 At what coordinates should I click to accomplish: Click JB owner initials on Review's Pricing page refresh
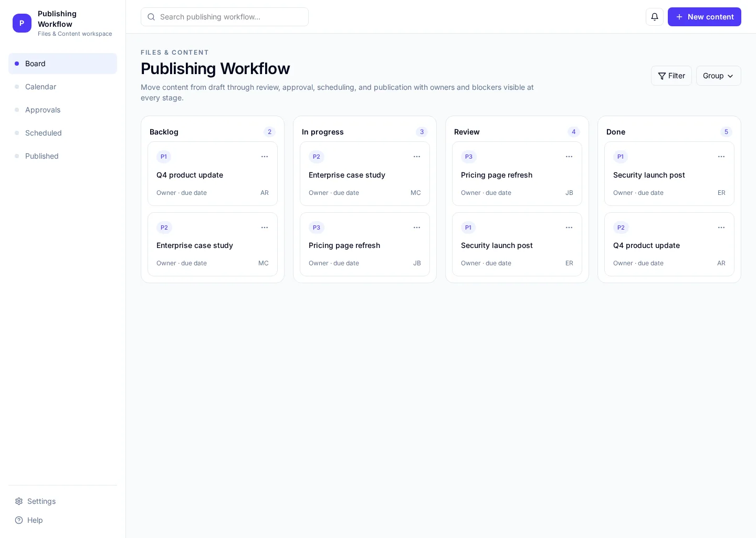(569, 193)
